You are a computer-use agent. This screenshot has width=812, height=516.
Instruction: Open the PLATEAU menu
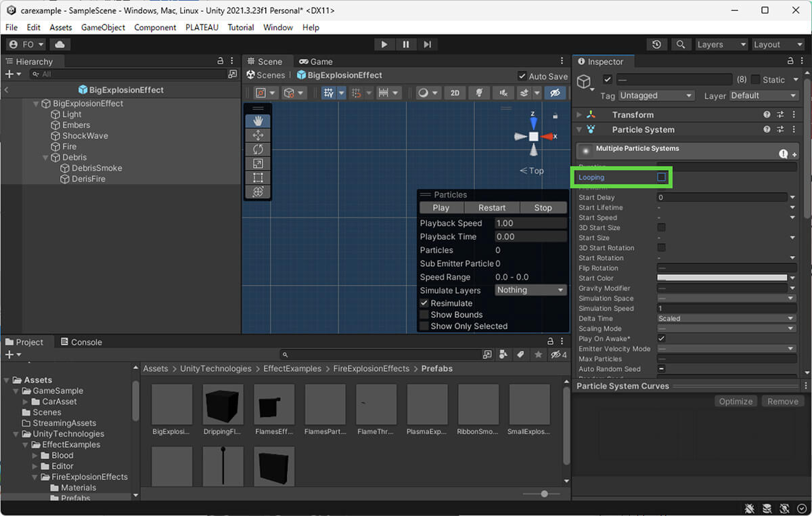(x=203, y=28)
